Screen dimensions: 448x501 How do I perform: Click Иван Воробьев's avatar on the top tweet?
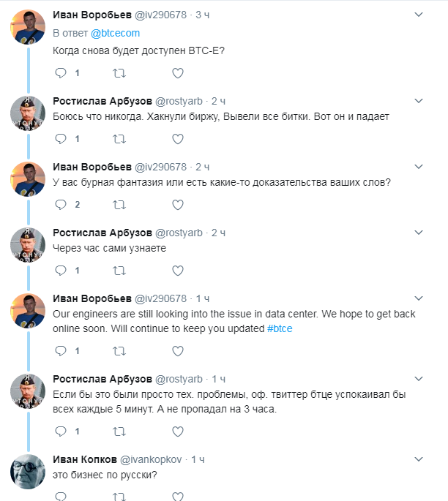click(x=29, y=27)
